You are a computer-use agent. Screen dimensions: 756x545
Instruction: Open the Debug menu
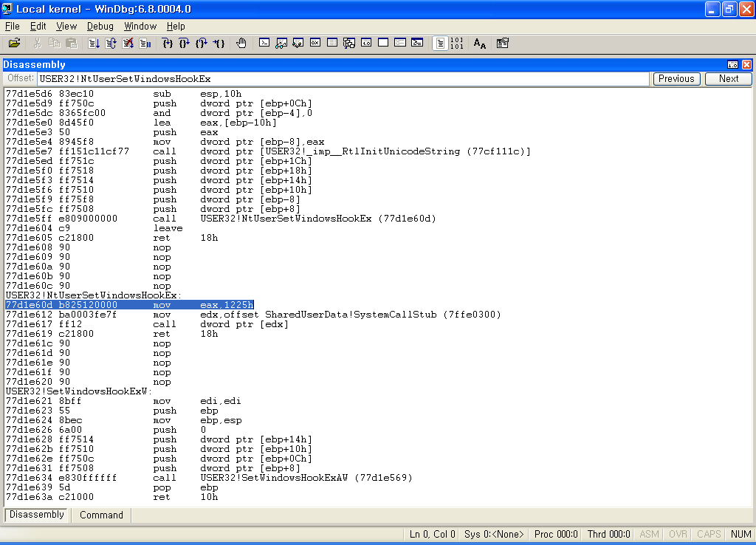click(x=100, y=26)
